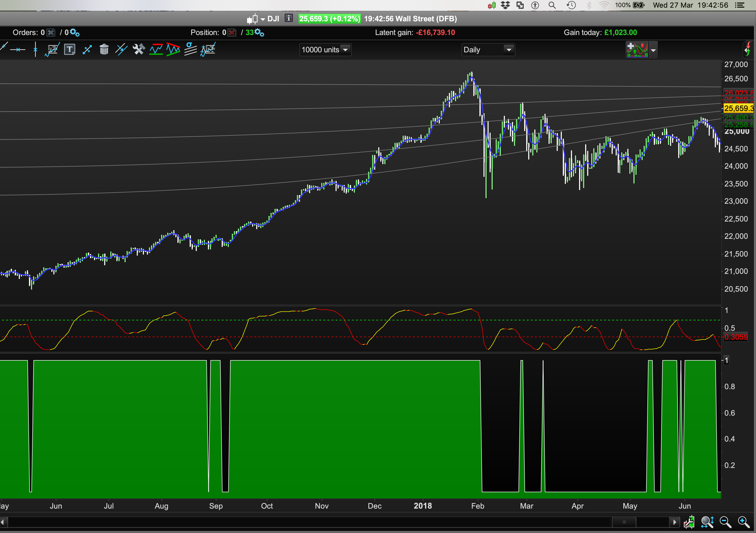Open candlestick chart properties wrench icon
The width and height of the screenshot is (756, 533).
[x=689, y=522]
